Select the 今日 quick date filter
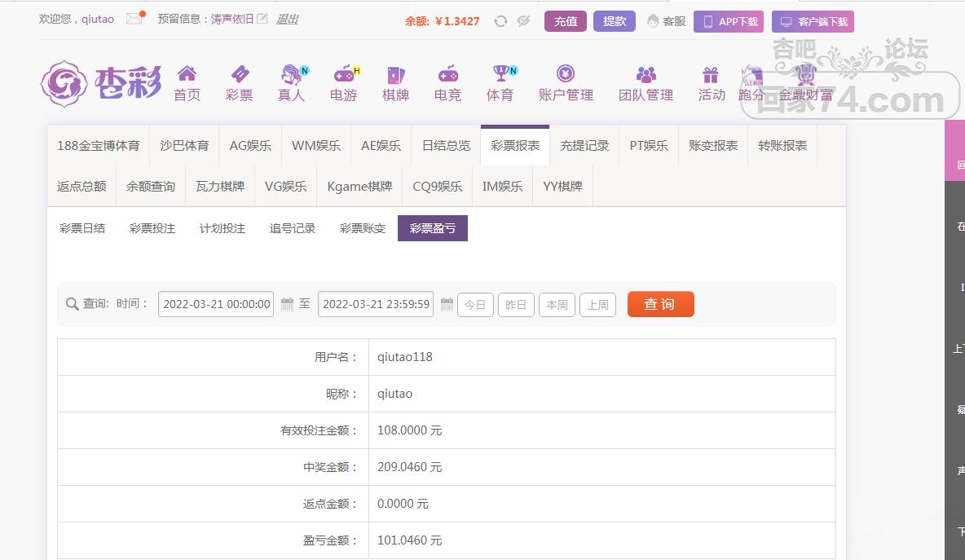This screenshot has height=560, width=965. coord(475,305)
